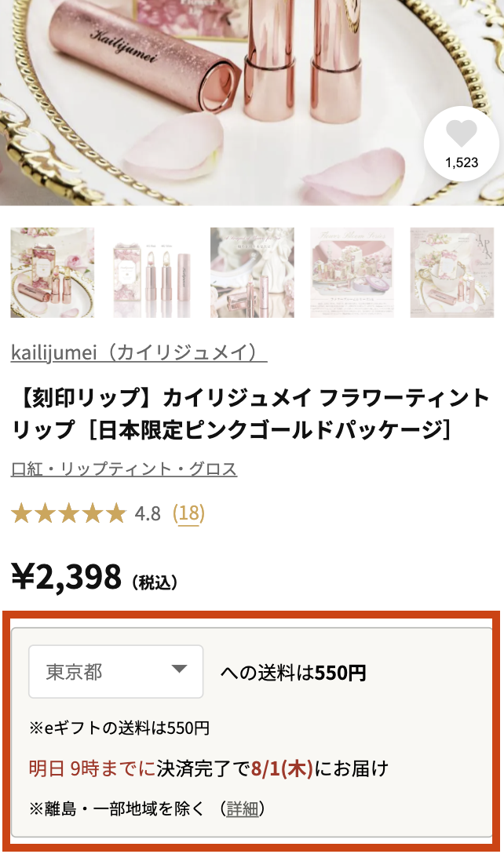Open the (18) reviews link
Viewport: 504px width, 854px height.
(x=188, y=513)
